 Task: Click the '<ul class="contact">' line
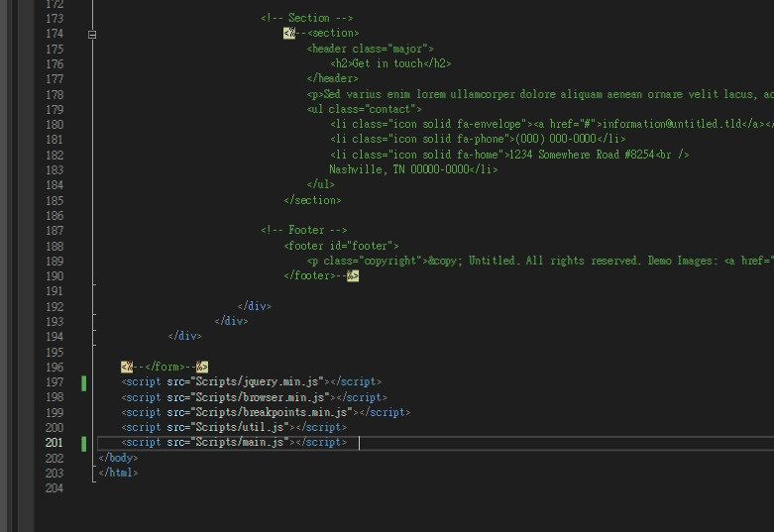pyautogui.click(x=365, y=109)
